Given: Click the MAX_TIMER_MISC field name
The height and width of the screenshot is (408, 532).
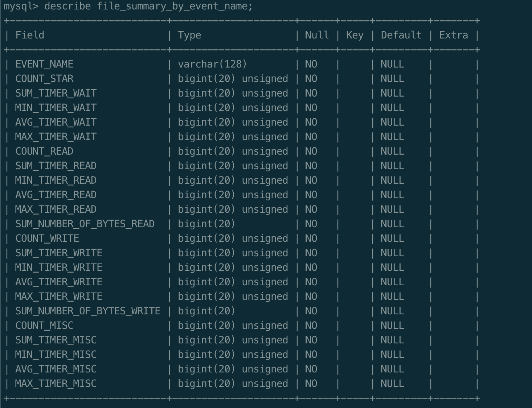Looking at the screenshot, I should 56,384.
